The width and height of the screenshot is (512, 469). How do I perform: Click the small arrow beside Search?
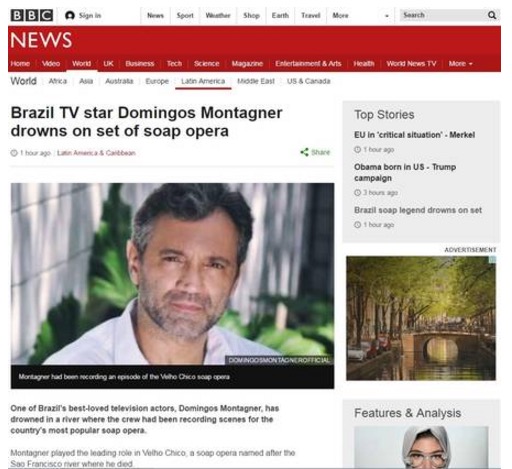coord(387,16)
